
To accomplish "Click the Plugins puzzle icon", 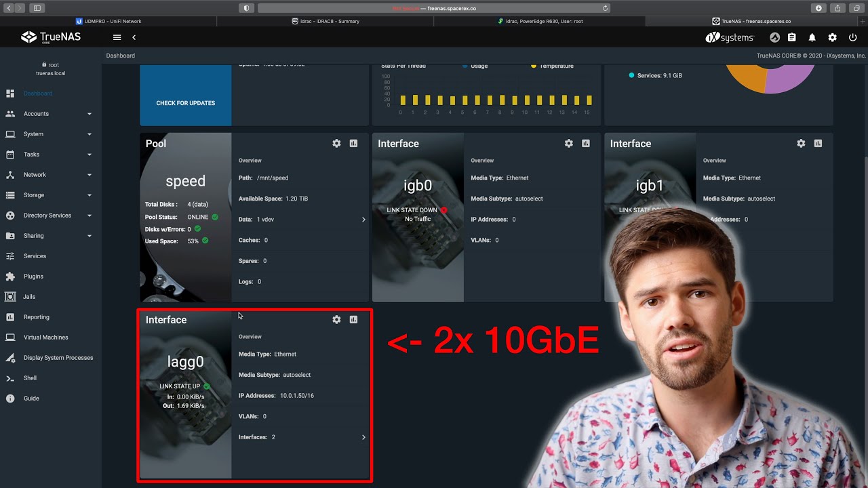I will (x=10, y=277).
